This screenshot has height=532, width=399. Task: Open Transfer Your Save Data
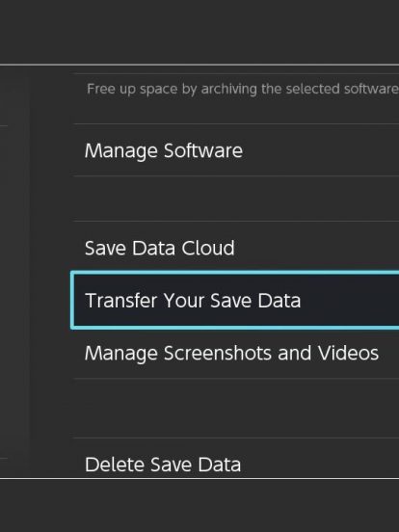point(236,301)
